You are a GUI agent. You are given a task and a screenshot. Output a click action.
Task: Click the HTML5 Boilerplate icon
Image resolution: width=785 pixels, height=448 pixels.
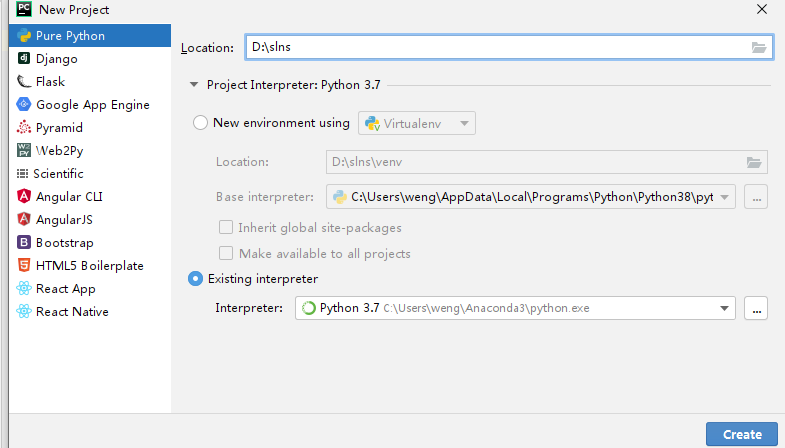point(24,266)
